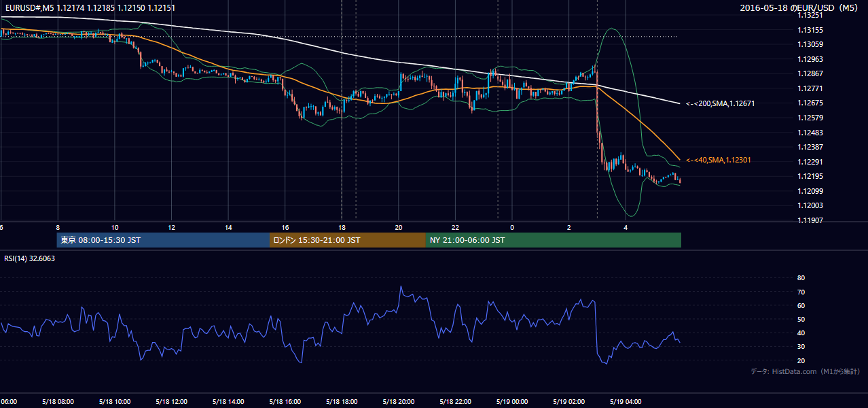Click the HistData.com data source credit
The width and height of the screenshot is (868, 408).
[x=805, y=371]
